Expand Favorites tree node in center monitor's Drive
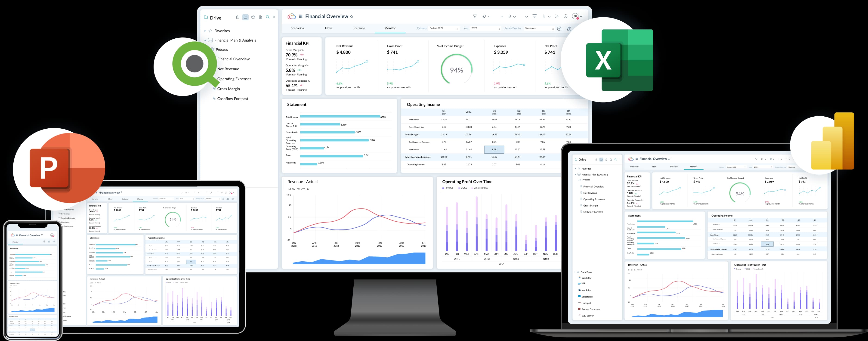868x341 pixels. pyautogui.click(x=205, y=31)
